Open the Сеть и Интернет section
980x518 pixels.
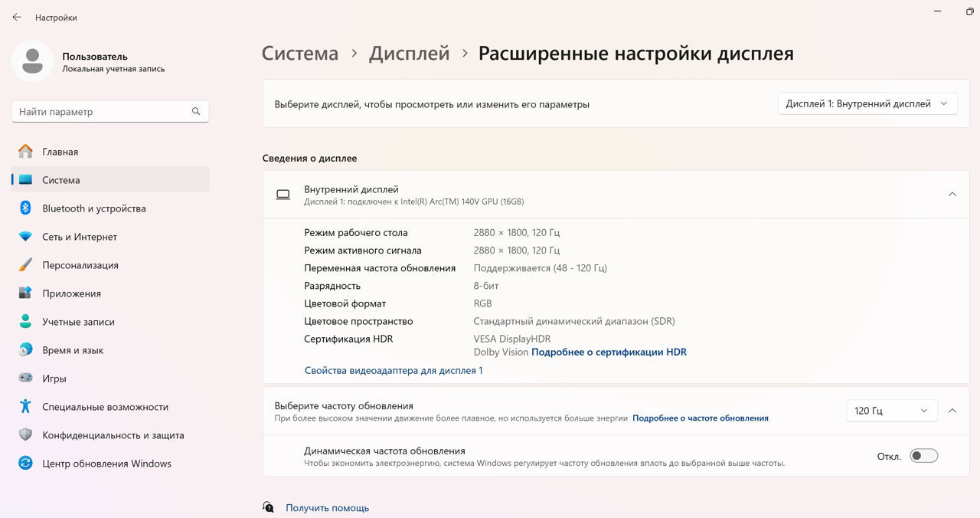(79, 237)
